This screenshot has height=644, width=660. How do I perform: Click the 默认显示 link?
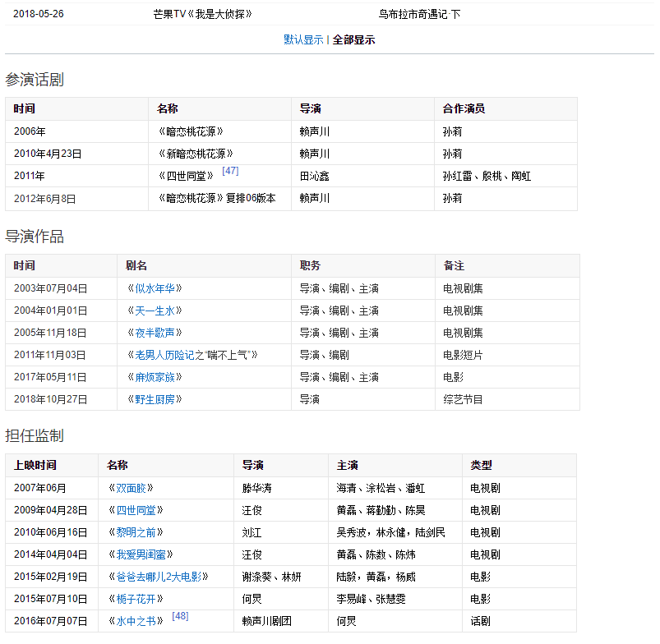303,39
